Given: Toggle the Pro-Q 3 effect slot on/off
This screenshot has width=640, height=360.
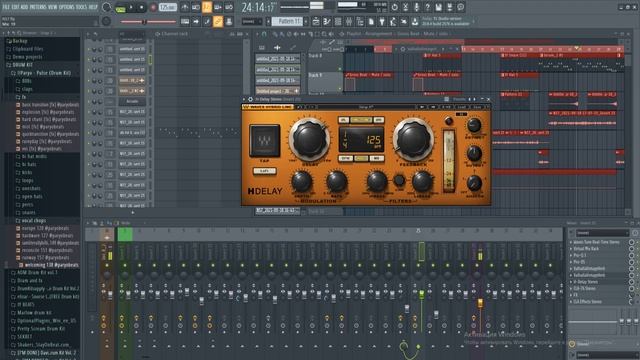Looking at the screenshot, I should (x=631, y=255).
